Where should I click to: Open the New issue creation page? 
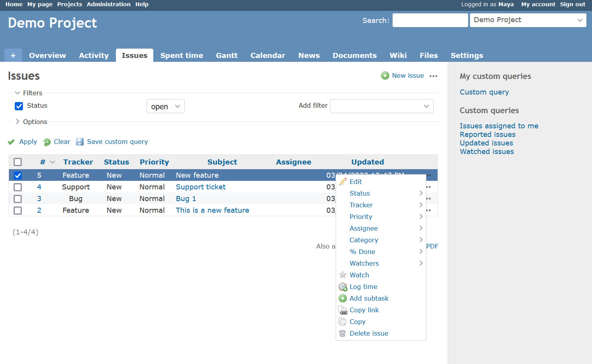(x=408, y=75)
